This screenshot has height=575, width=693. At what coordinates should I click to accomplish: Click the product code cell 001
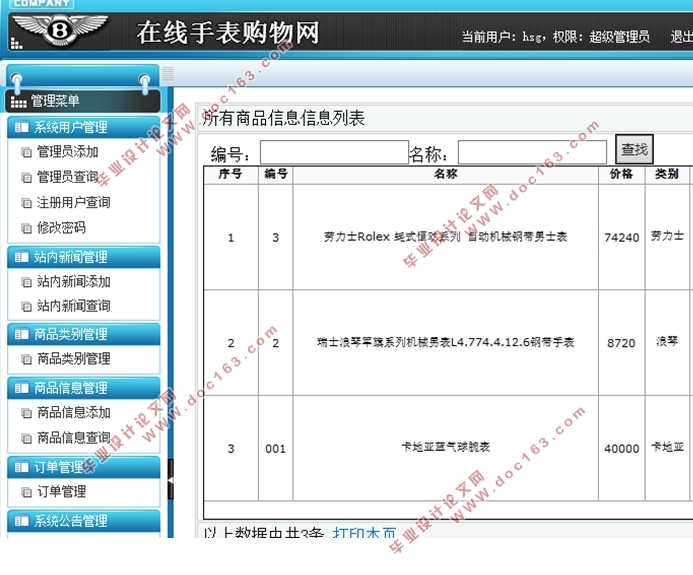tap(275, 449)
